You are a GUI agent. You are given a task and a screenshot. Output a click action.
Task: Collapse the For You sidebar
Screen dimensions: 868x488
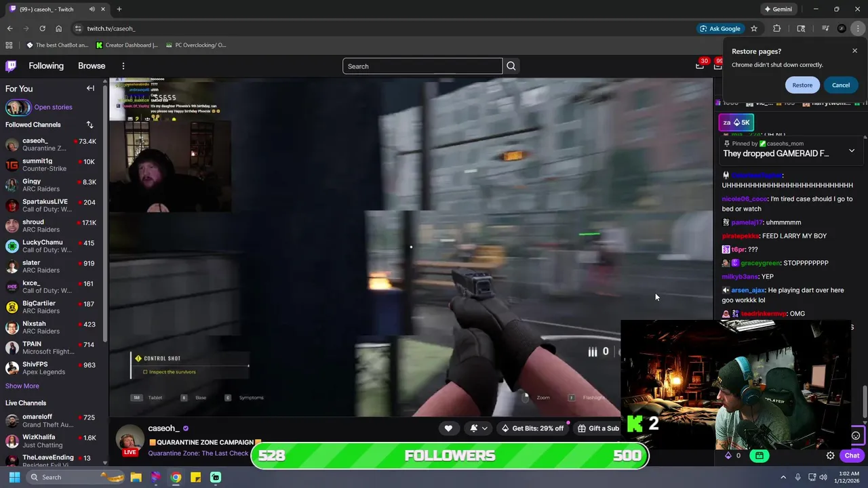90,88
